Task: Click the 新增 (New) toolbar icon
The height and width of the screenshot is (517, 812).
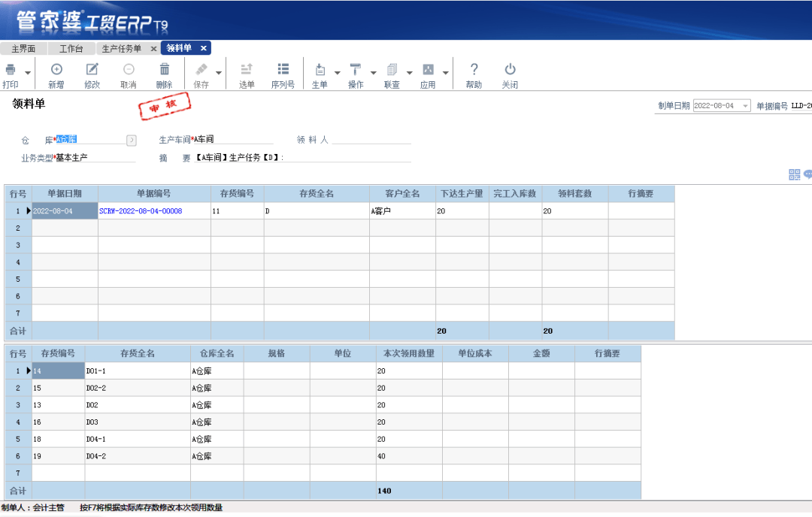Action: click(x=56, y=70)
